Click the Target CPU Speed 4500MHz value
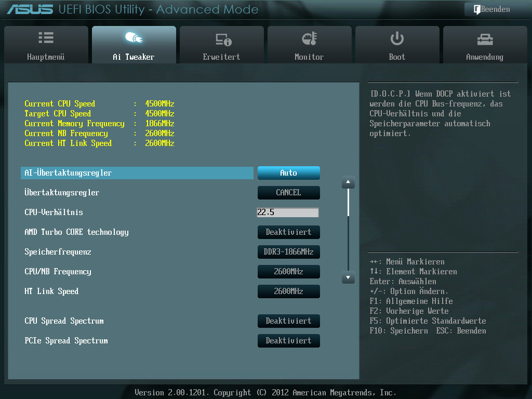Image resolution: width=532 pixels, height=399 pixels. tap(159, 113)
